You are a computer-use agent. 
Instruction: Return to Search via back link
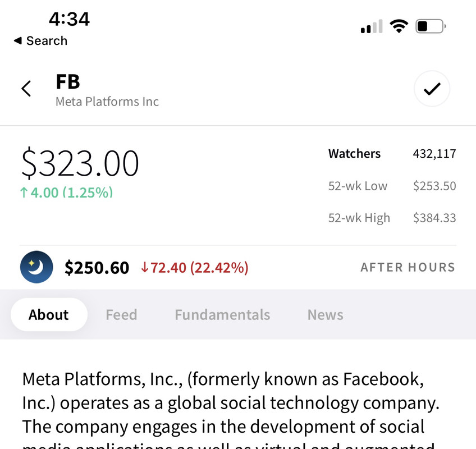pos(40,41)
